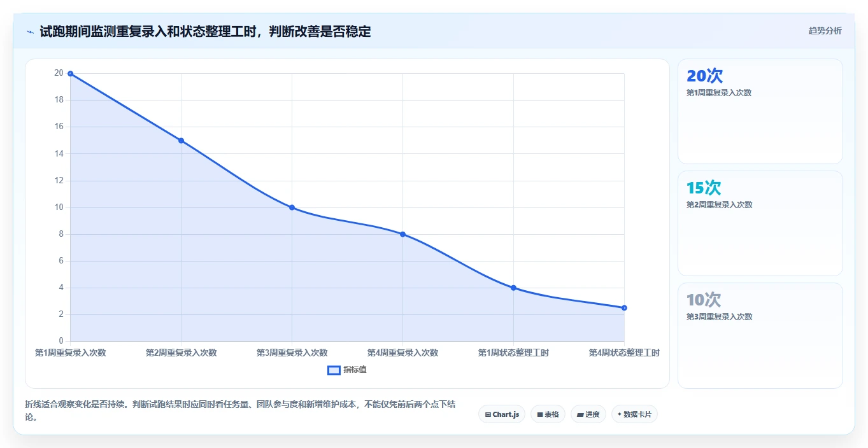Click the icon inside the 表格 tag
Viewport: 868px width, 448px height.
click(x=540, y=415)
